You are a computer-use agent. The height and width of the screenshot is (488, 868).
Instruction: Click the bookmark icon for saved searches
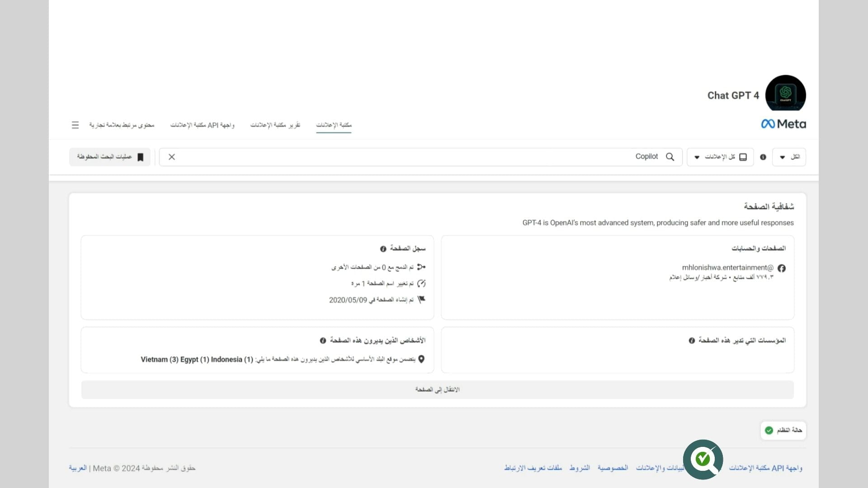pyautogui.click(x=141, y=157)
